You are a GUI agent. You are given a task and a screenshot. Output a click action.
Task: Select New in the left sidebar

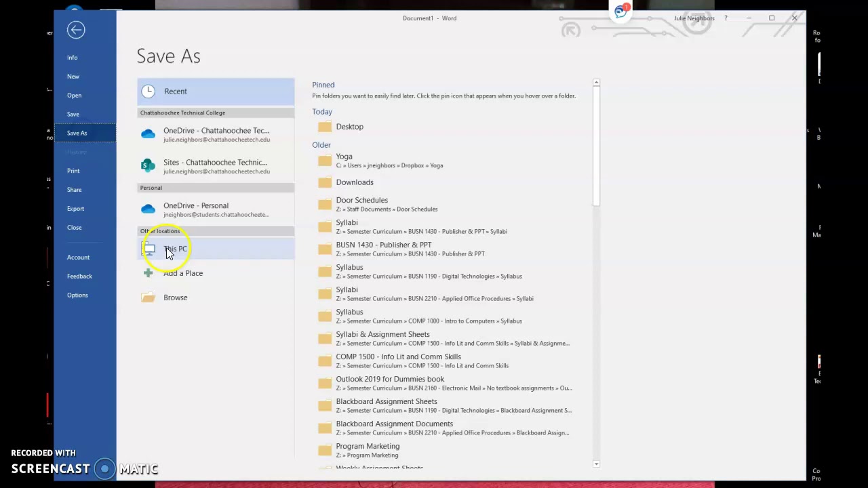[x=73, y=77]
